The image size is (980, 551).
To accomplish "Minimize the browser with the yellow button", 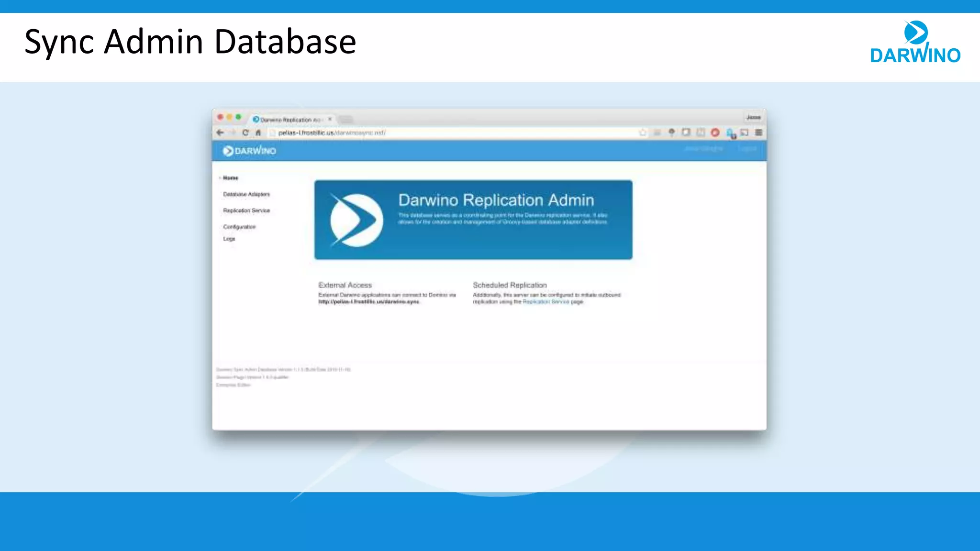I will pos(229,117).
